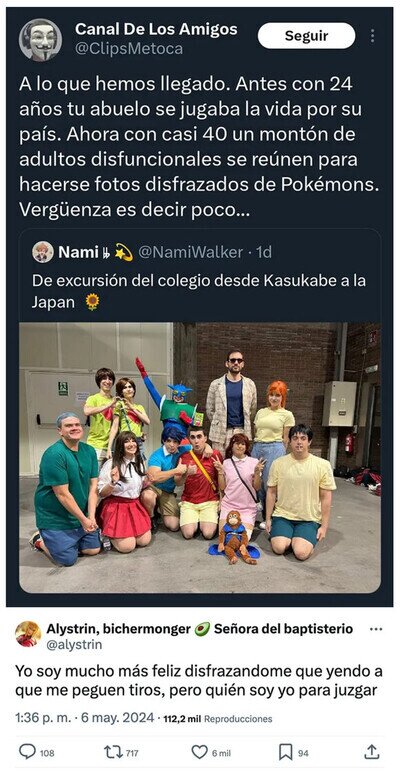Click the Canal De Los Amigos display name
The width and height of the screenshot is (400, 773).
click(156, 30)
